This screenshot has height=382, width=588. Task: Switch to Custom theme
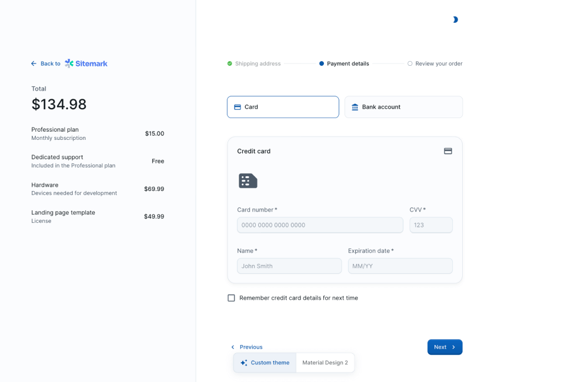[x=265, y=363]
